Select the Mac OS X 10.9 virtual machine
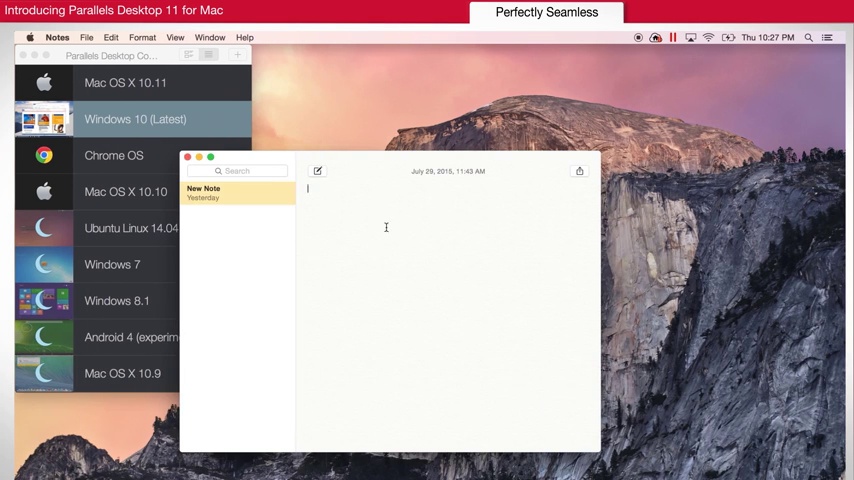 point(97,374)
